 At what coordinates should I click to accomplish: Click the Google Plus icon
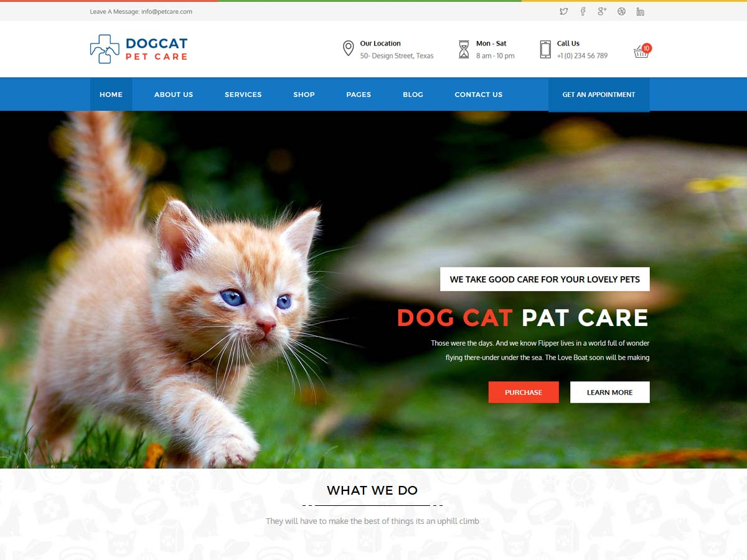coord(602,11)
